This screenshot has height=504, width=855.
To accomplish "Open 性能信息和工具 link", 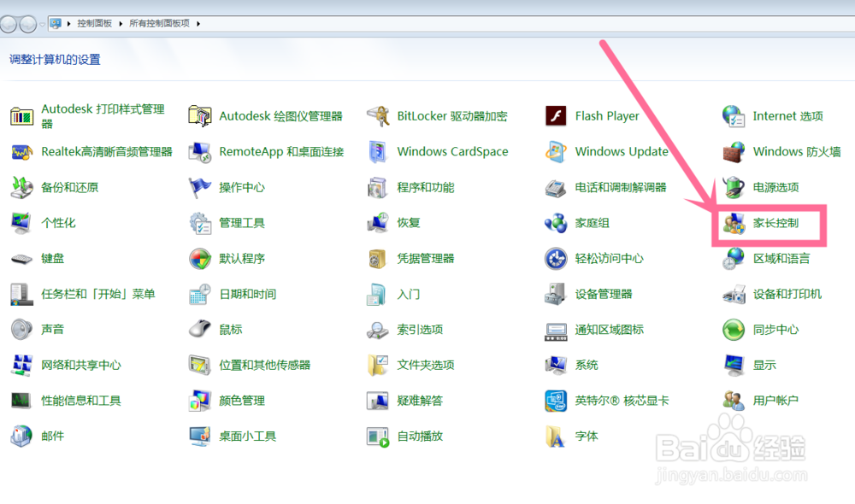I will (80, 401).
